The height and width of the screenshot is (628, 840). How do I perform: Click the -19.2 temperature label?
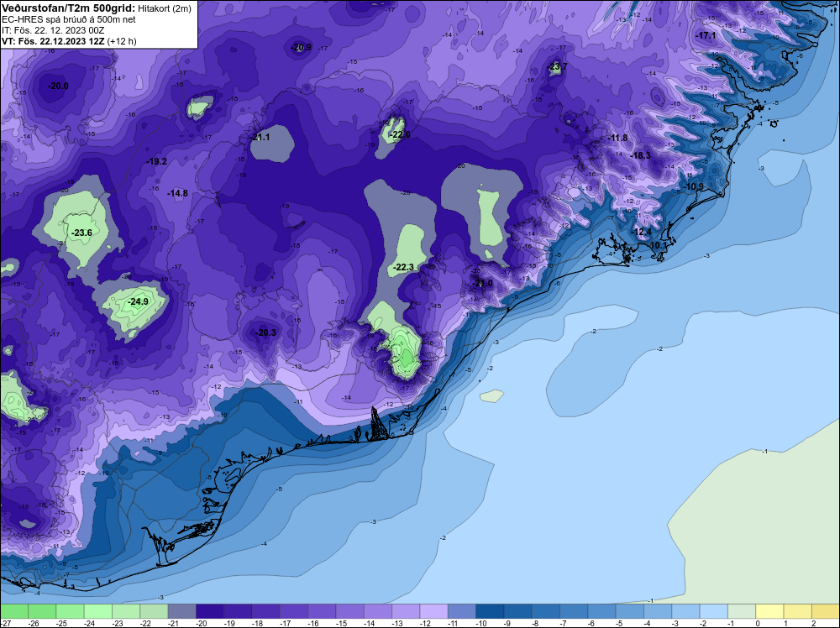point(157,161)
